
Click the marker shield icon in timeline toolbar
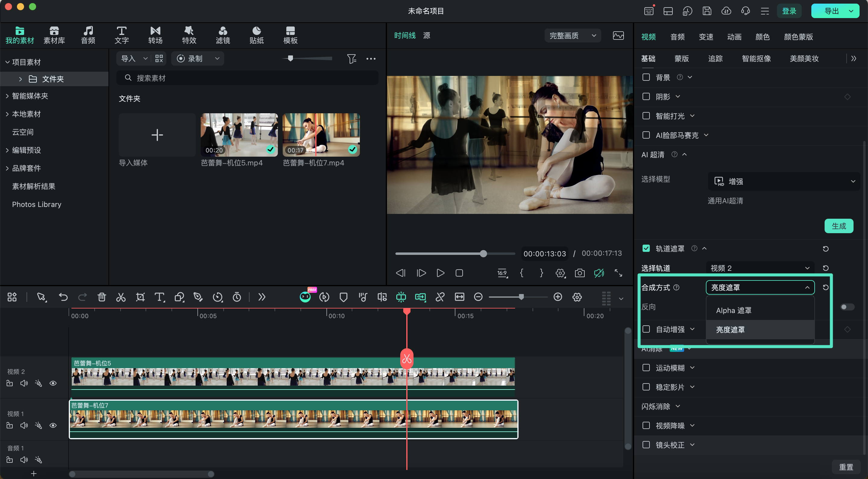(x=343, y=297)
